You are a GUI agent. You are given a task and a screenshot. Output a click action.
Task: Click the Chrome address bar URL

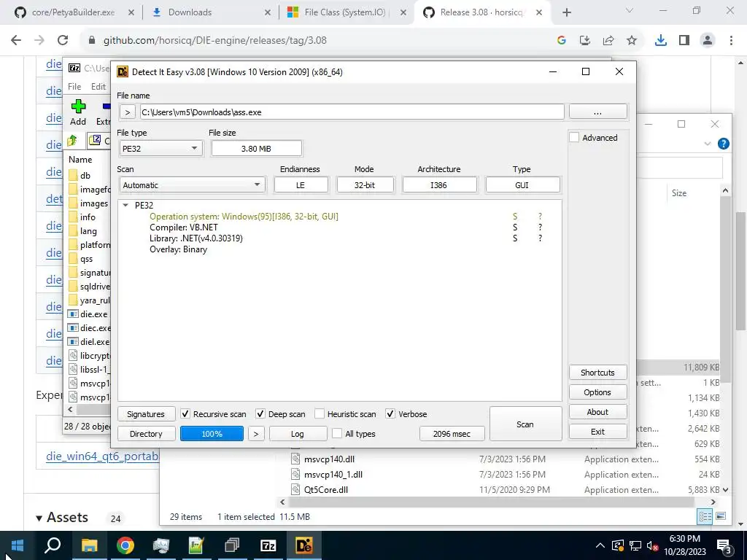click(x=215, y=41)
